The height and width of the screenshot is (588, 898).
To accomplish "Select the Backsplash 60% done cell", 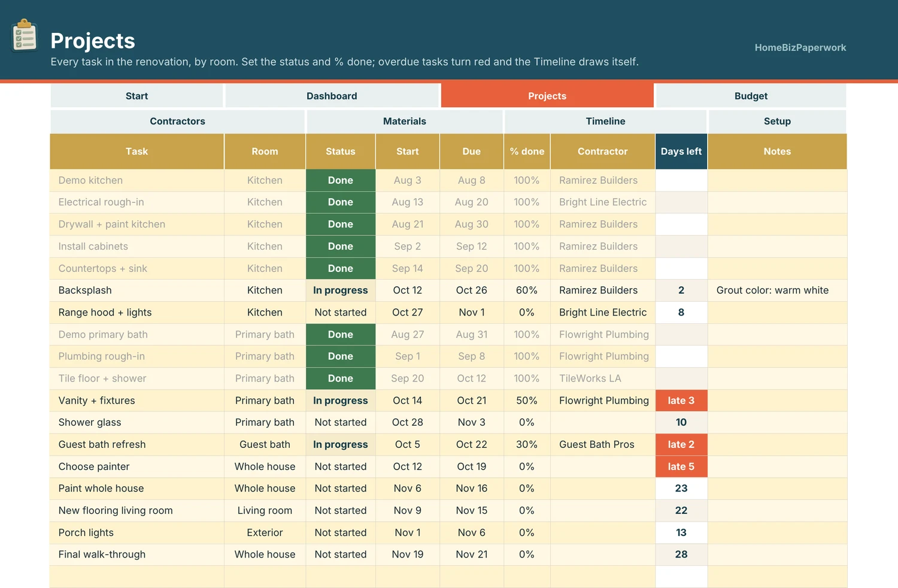I will pyautogui.click(x=527, y=290).
